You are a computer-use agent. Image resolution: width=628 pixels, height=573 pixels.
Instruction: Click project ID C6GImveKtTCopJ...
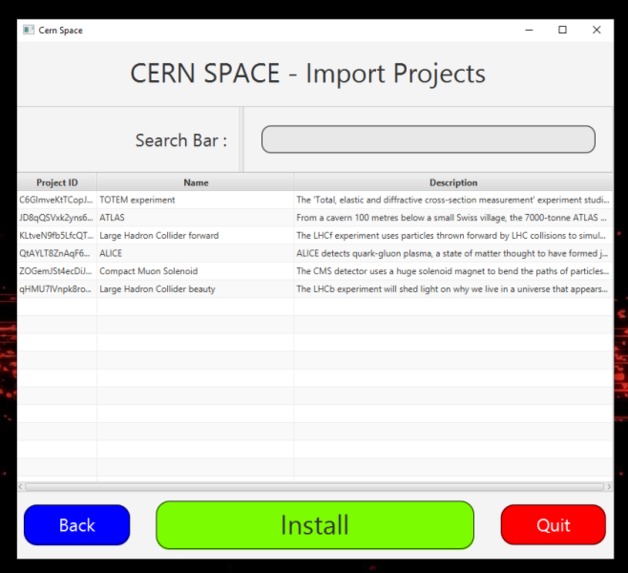(57, 200)
